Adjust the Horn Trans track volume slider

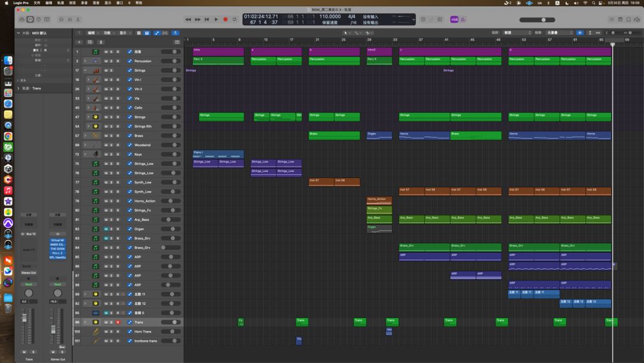171,332
